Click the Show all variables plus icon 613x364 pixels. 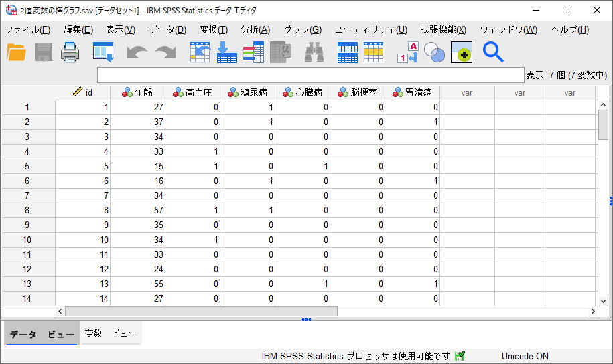point(462,52)
